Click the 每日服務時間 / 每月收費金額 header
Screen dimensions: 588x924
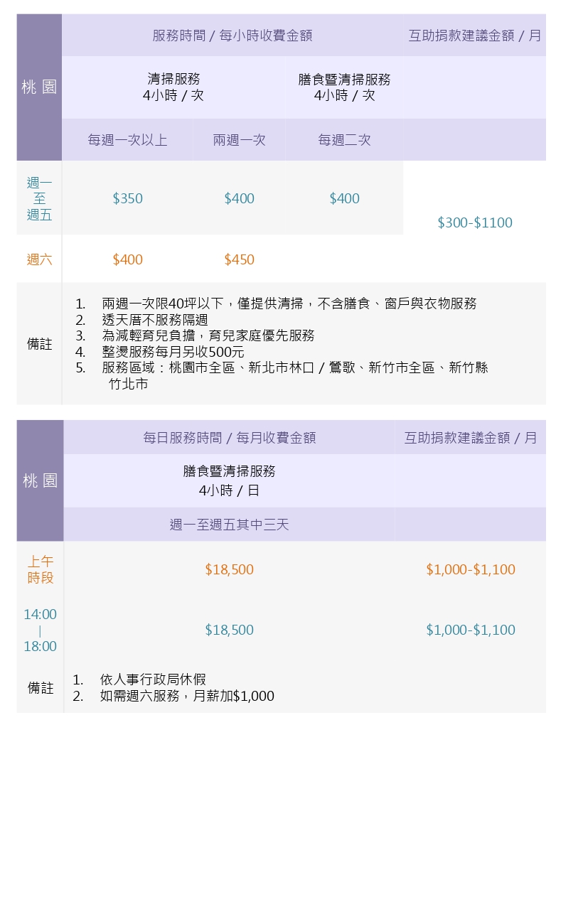coord(230,438)
